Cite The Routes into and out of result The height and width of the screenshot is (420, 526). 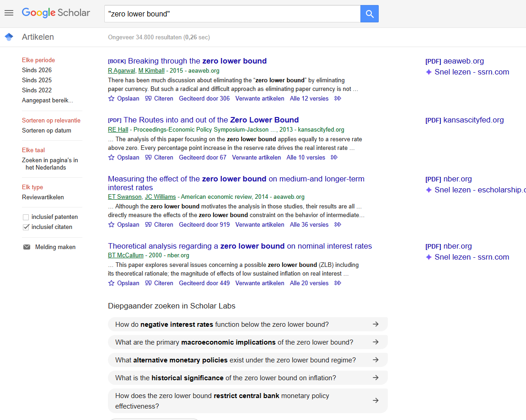(159, 158)
